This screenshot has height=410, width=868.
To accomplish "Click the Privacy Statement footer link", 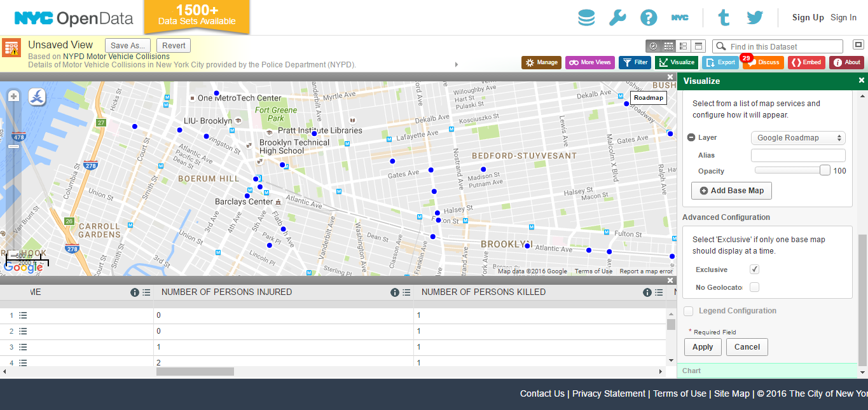I will 609,393.
